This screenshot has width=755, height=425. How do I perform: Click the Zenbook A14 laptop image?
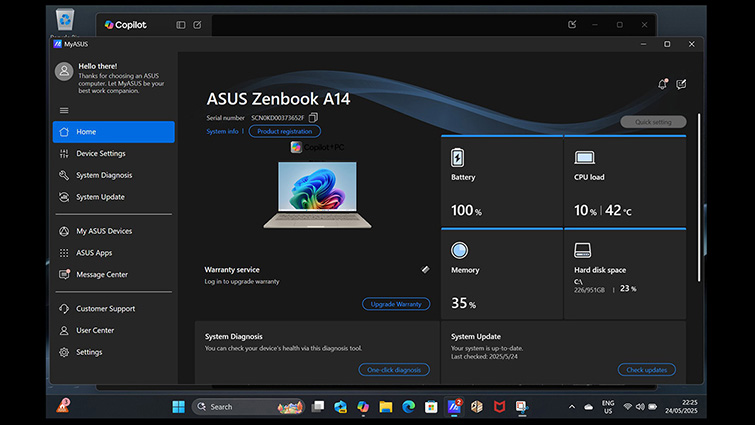point(317,195)
